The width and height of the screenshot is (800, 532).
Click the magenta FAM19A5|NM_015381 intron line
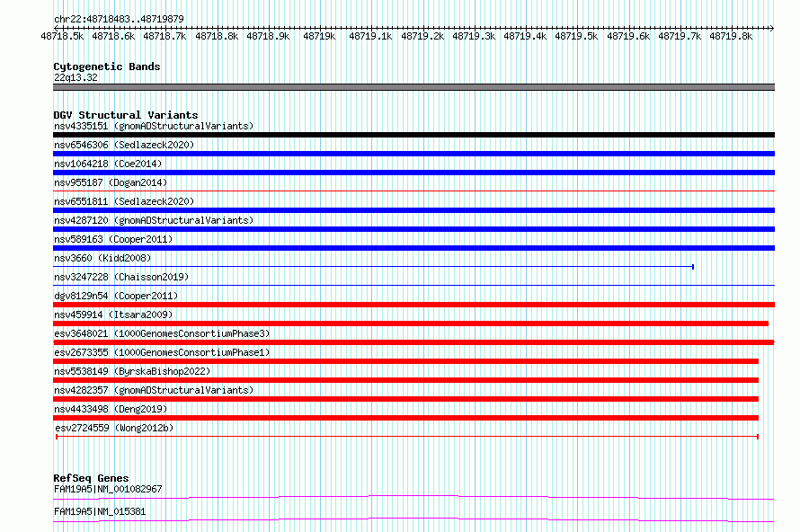pos(413,519)
